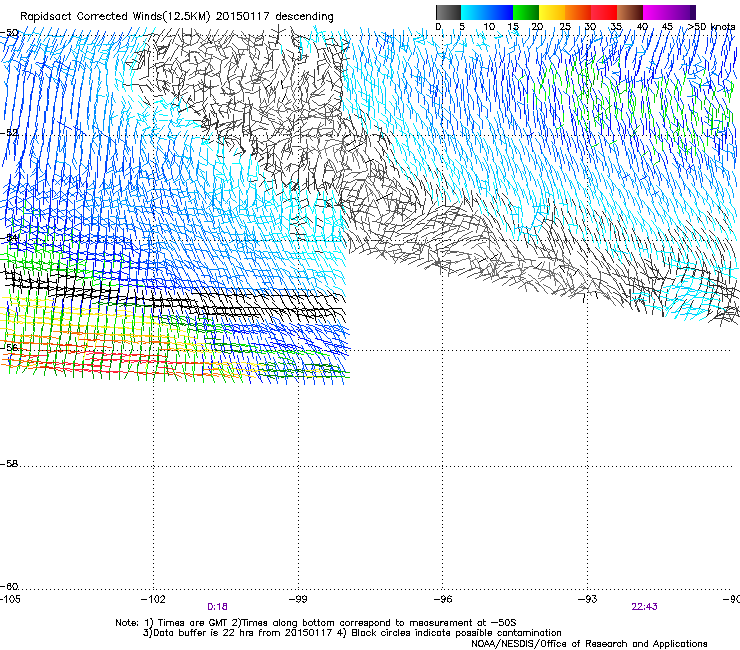
Task: Click the longitude label '-99'
Action: pos(298,599)
